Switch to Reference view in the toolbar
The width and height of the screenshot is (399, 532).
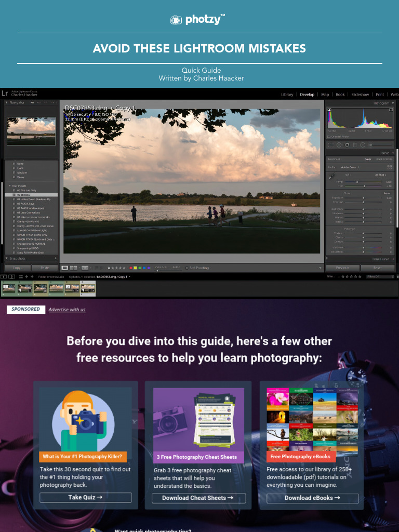[74, 268]
